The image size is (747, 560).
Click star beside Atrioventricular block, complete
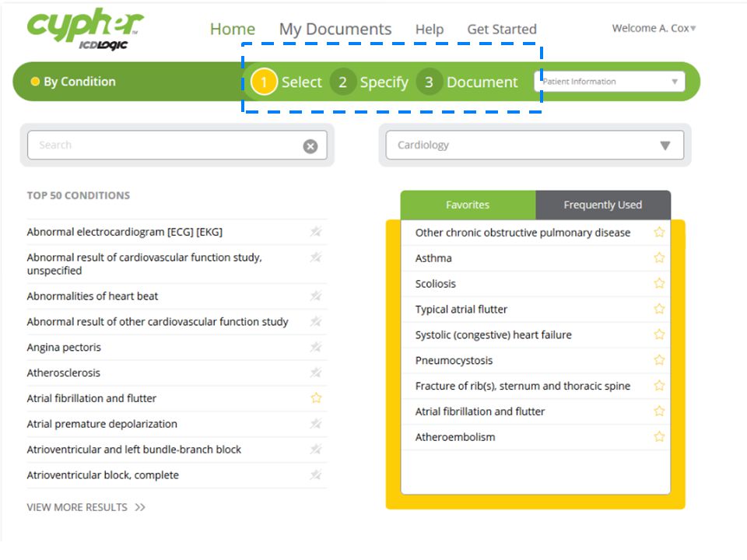[x=316, y=474]
